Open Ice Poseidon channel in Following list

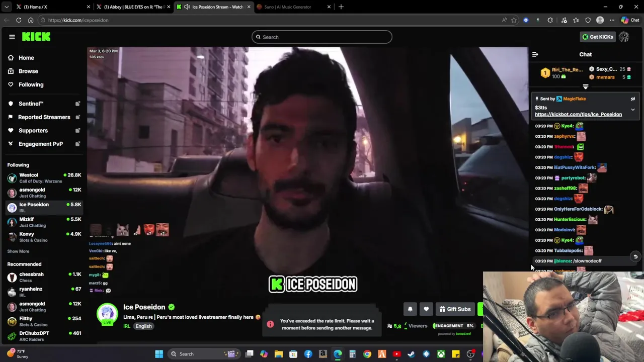(44, 207)
